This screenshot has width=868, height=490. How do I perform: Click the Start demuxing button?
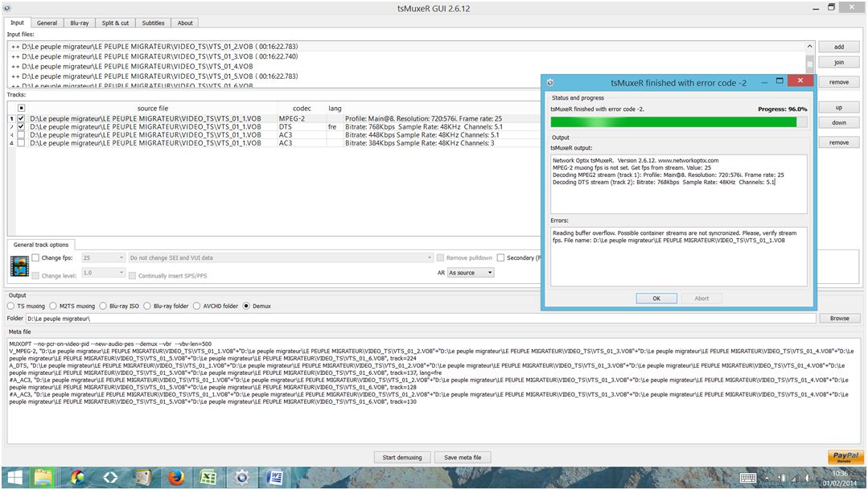pos(402,457)
